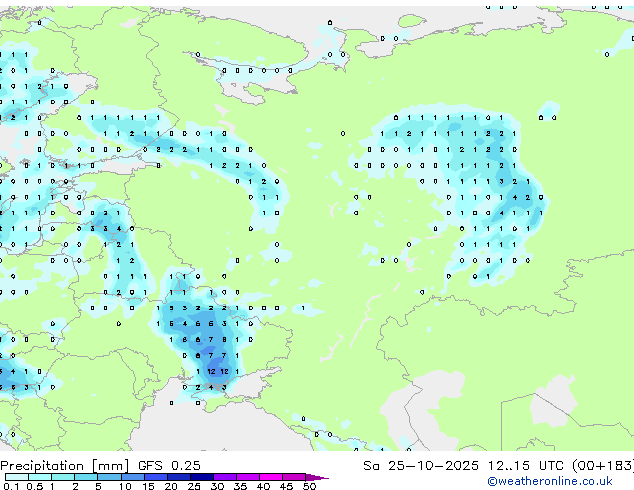Click the '(00+183)' forecast offset text
The image size is (634, 490).
click(x=602, y=465)
